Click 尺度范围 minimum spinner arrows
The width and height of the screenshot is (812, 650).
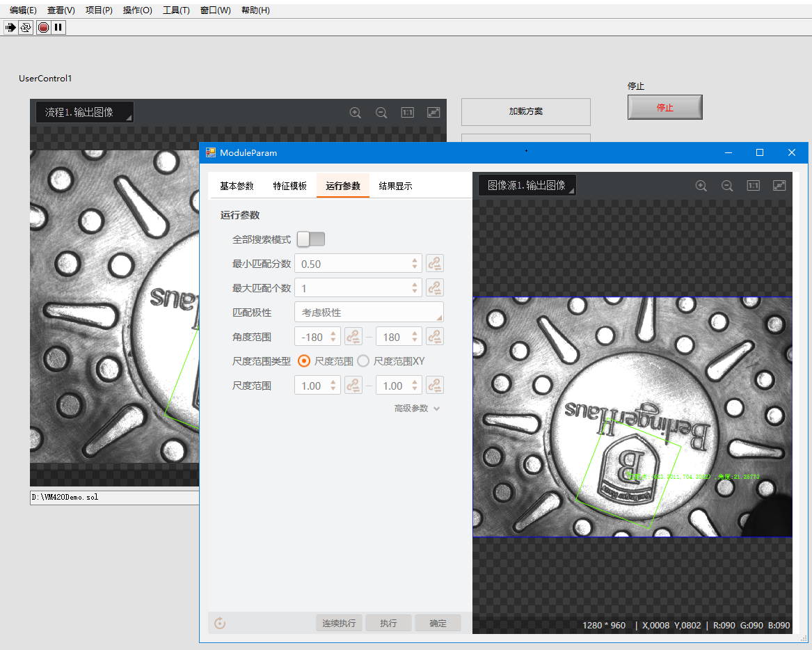click(x=333, y=386)
